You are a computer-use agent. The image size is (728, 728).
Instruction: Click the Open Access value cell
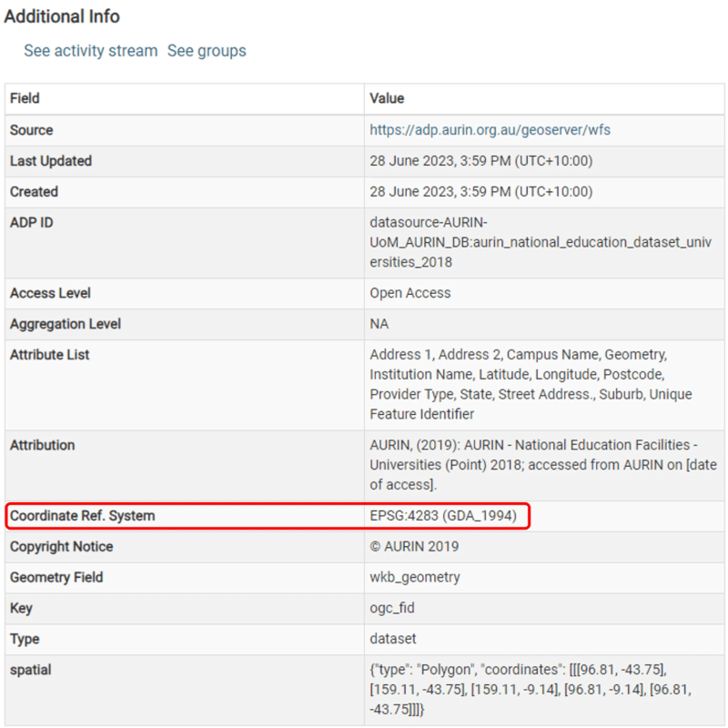[x=409, y=294]
